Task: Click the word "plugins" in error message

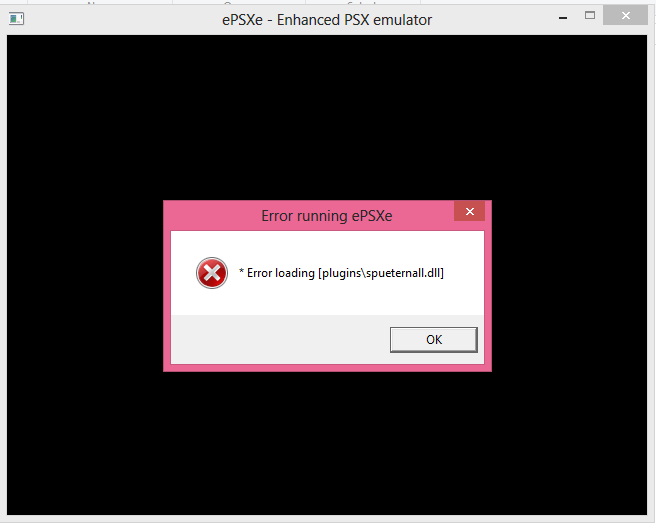Action: pos(341,273)
